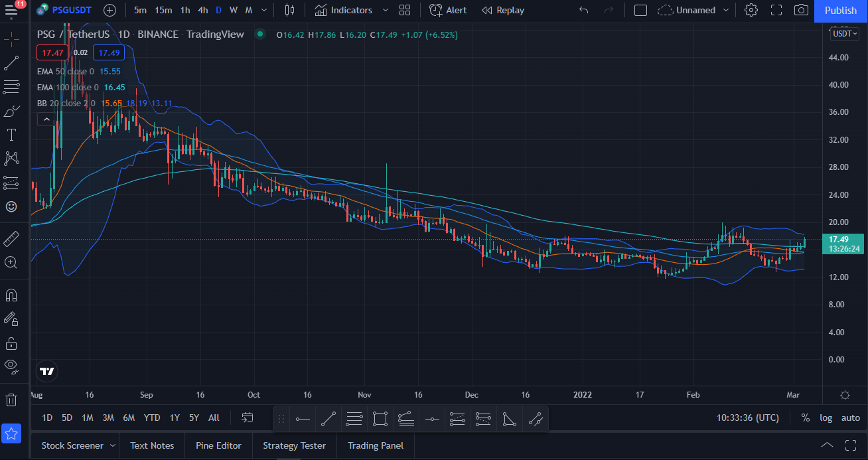Expand the timeframe dropdown chevron
Screen dimensions: 868x460
[x=263, y=10]
